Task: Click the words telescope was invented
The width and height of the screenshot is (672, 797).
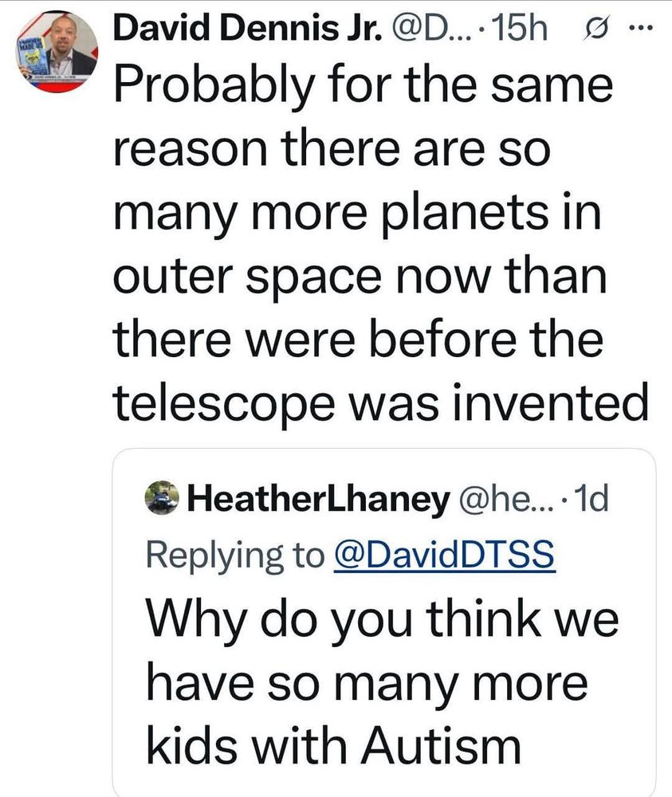Action: point(380,403)
